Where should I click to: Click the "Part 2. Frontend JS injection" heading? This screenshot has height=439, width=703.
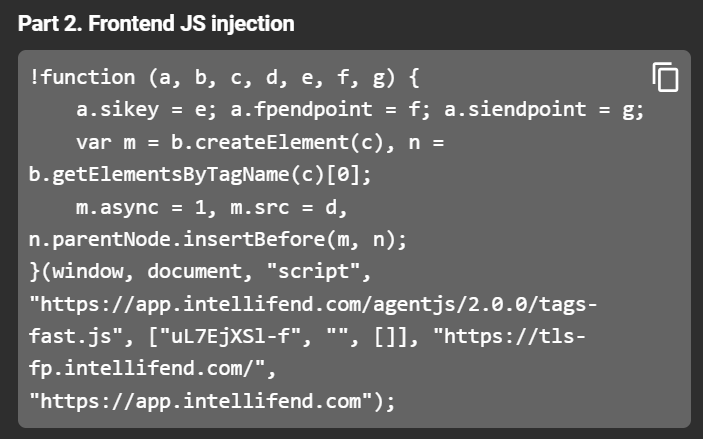coord(156,23)
